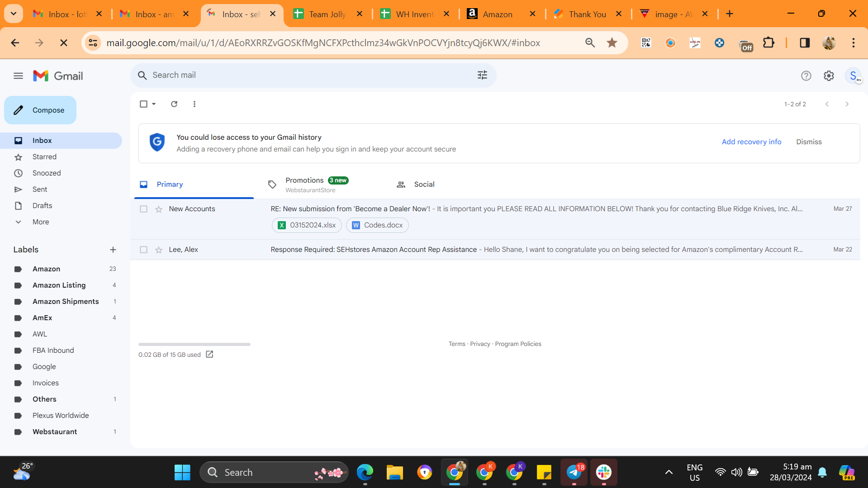Open the Inbox folder
Viewport: 868px width, 488px height.
pyautogui.click(x=61, y=141)
